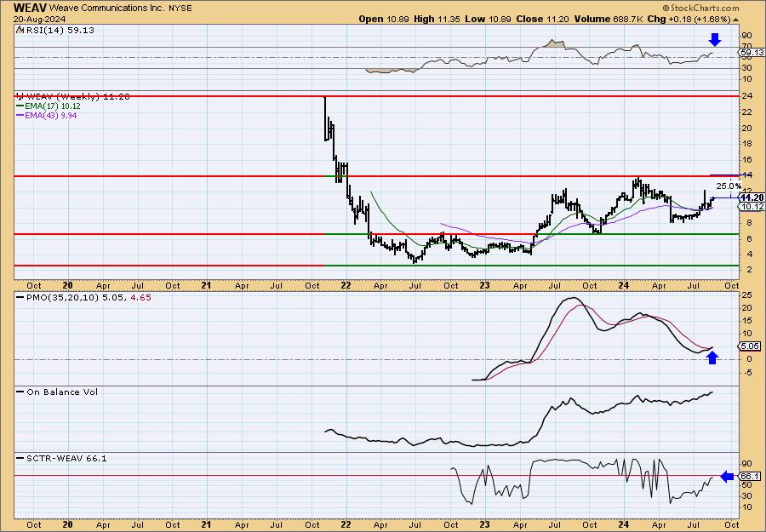This screenshot has height=532, width=766.
Task: Click the WEAV (Weekly) 11.20 legend label
Action: 78,97
